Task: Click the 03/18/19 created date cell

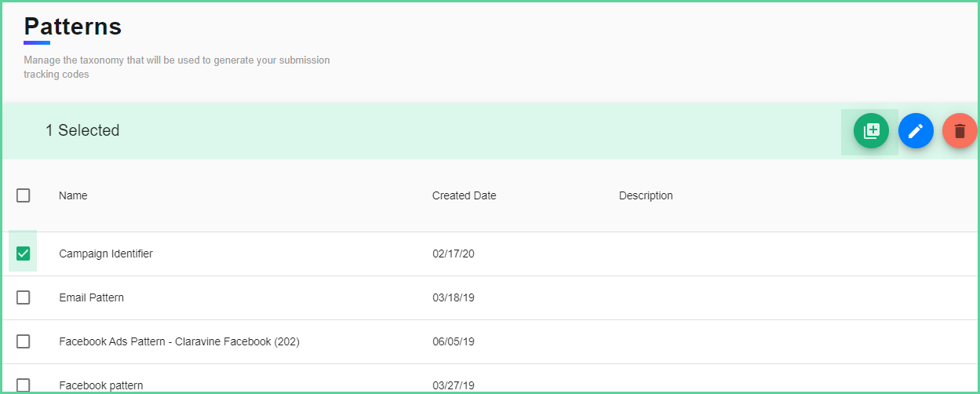Action: pyautogui.click(x=454, y=297)
